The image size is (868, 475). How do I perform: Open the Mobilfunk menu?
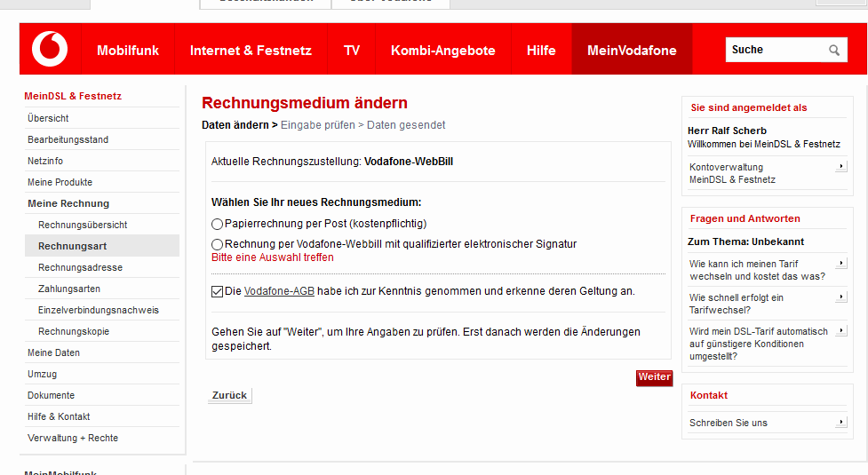tap(128, 51)
